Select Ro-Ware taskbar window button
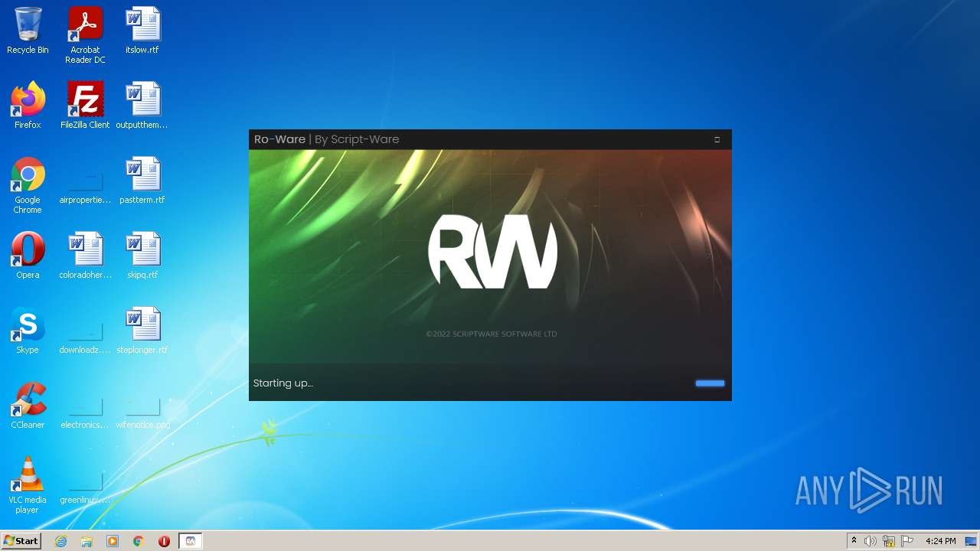The image size is (980, 551). tap(190, 541)
